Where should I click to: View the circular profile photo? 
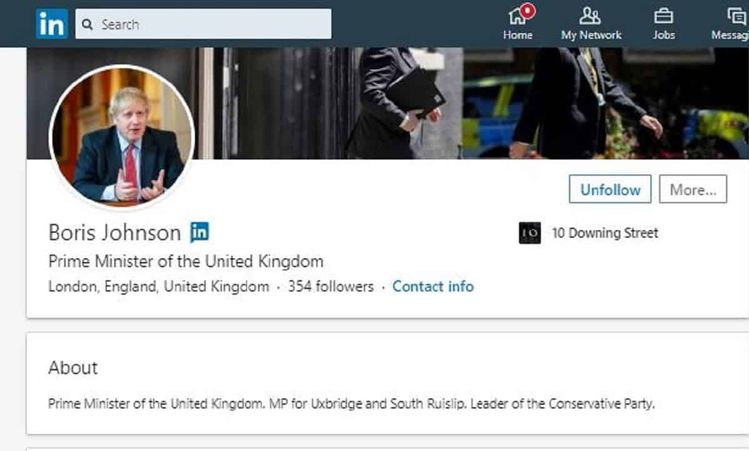point(122,137)
